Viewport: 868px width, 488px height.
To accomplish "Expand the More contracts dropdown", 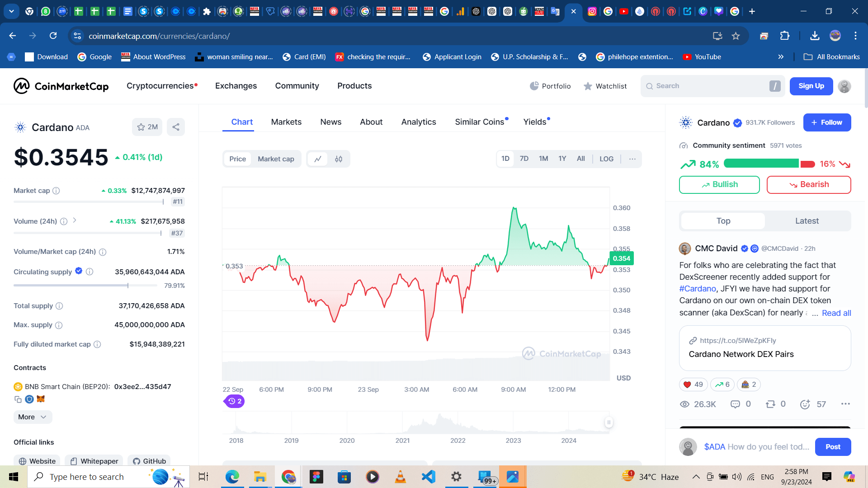I will pos(33,417).
